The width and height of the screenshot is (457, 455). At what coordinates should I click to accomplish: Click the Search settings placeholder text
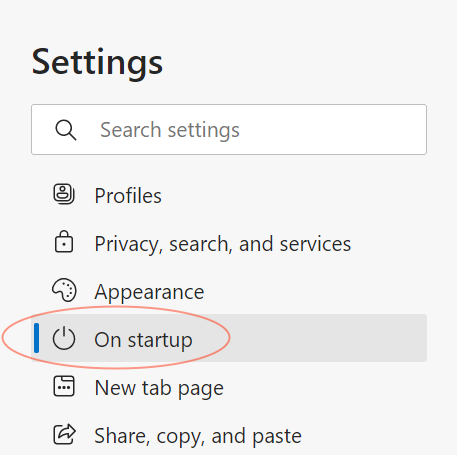point(170,130)
